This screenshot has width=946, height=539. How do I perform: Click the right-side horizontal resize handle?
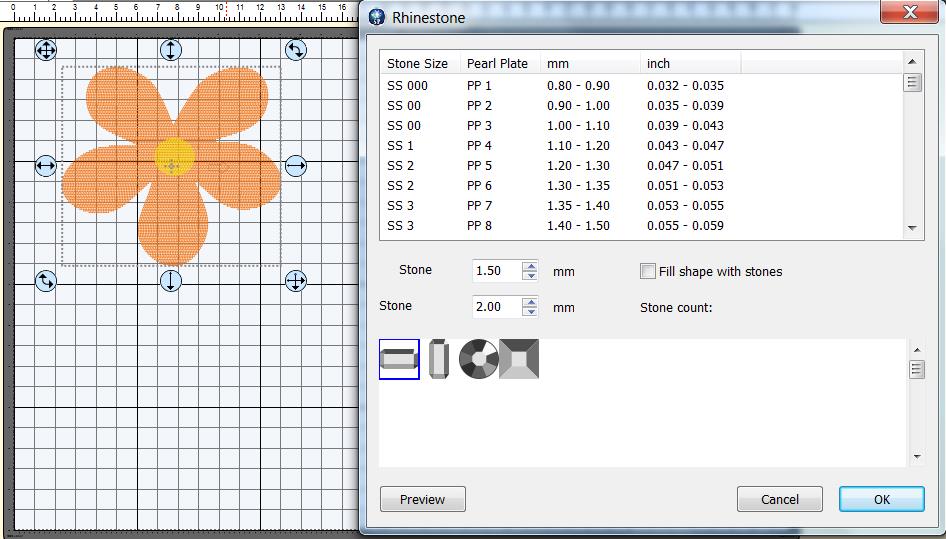pyautogui.click(x=296, y=166)
